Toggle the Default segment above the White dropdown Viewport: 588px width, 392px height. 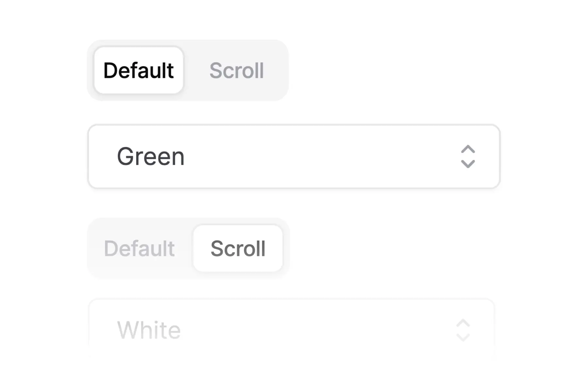[x=139, y=249]
